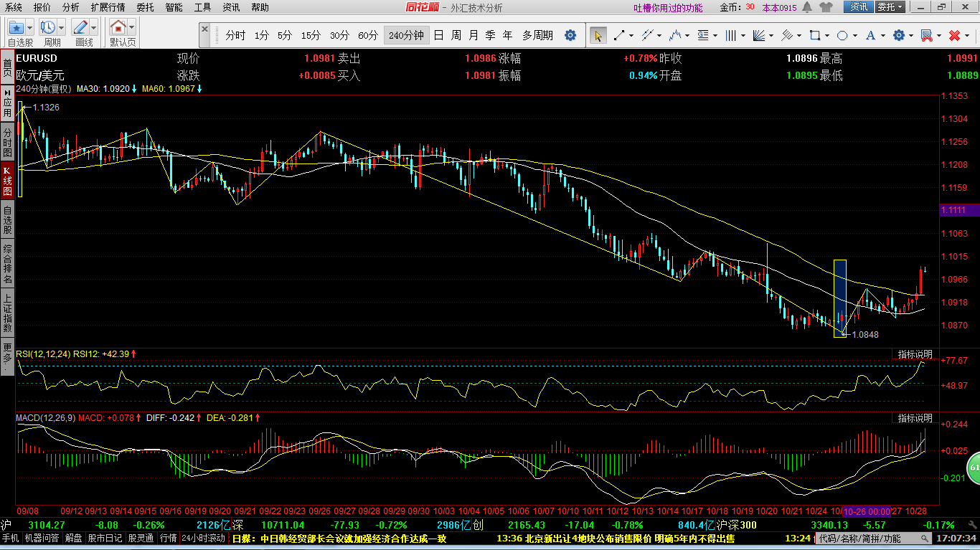Select the Gann fan lines tool
The height and width of the screenshot is (550, 980).
point(759,35)
